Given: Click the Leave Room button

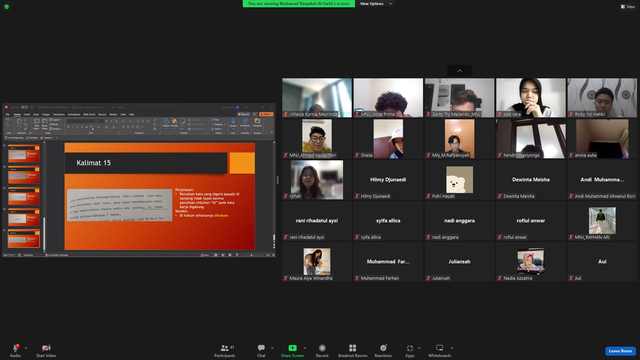Looking at the screenshot, I should pos(620,351).
